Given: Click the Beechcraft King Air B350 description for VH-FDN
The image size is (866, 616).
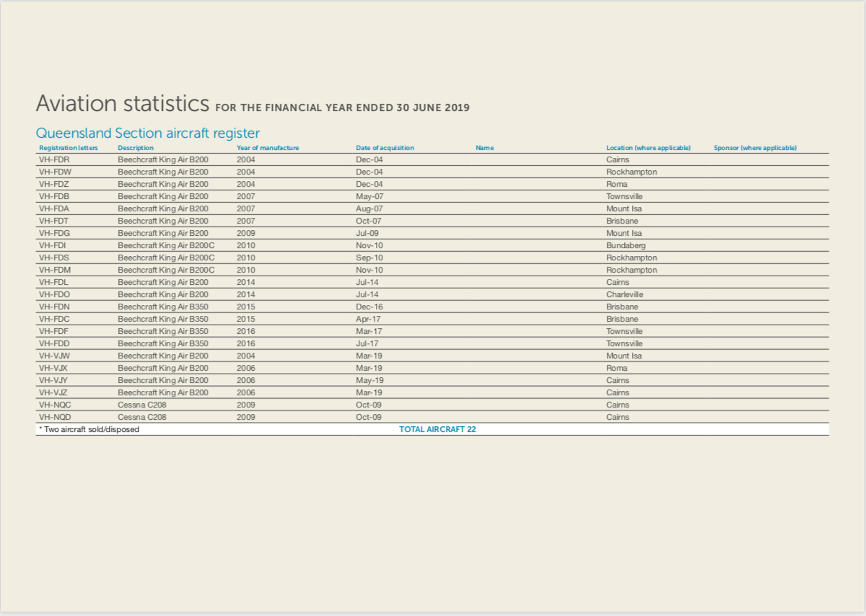Looking at the screenshot, I should [164, 307].
